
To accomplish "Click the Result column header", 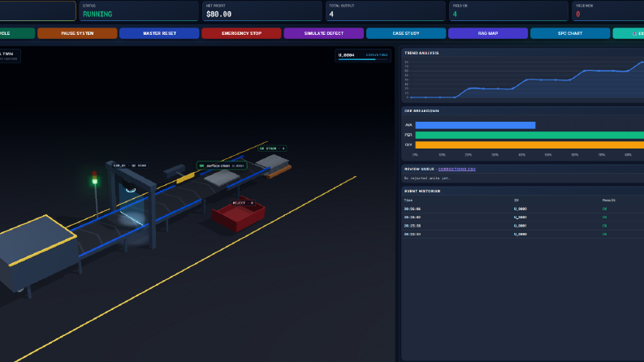I will 609,200.
